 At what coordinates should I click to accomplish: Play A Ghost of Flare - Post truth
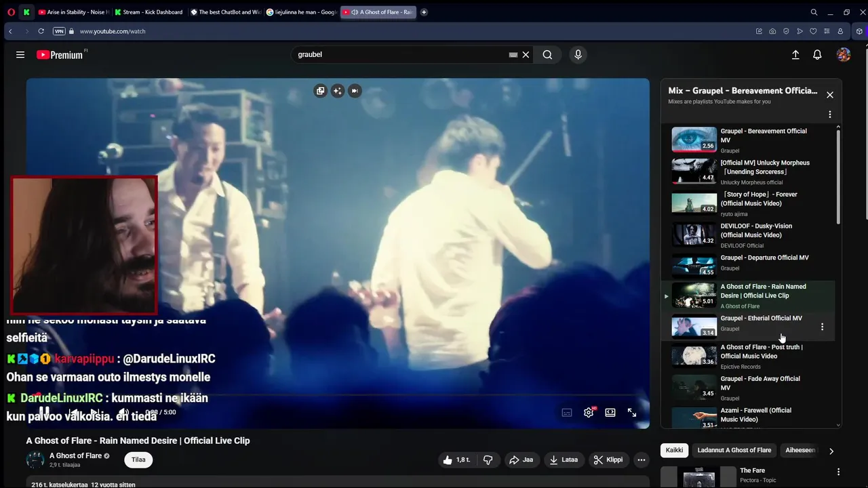748,356
